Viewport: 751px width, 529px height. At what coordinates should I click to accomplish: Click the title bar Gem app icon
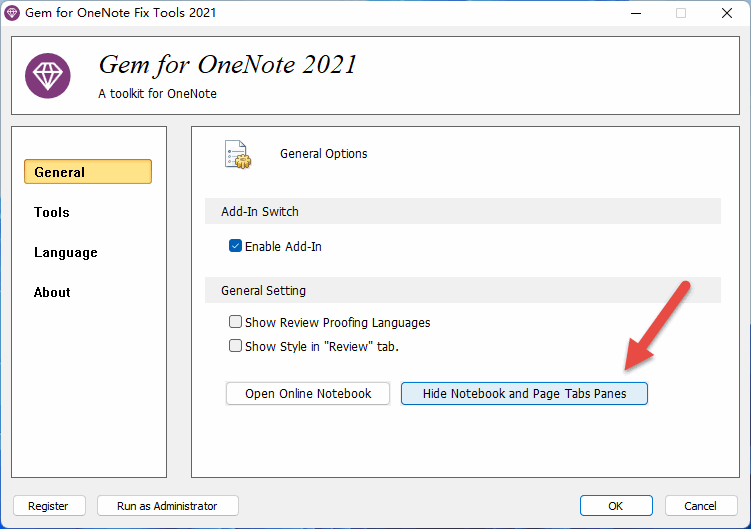(x=12, y=13)
